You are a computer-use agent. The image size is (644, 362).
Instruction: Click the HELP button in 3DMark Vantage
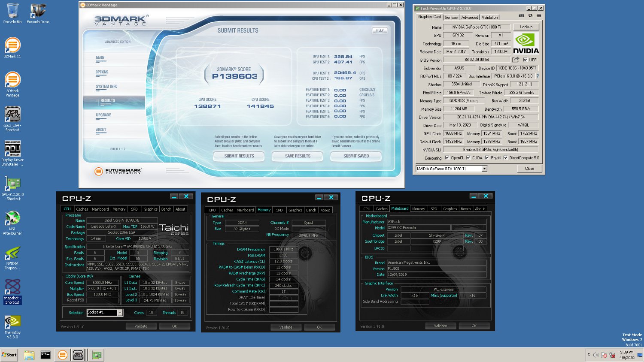380,30
